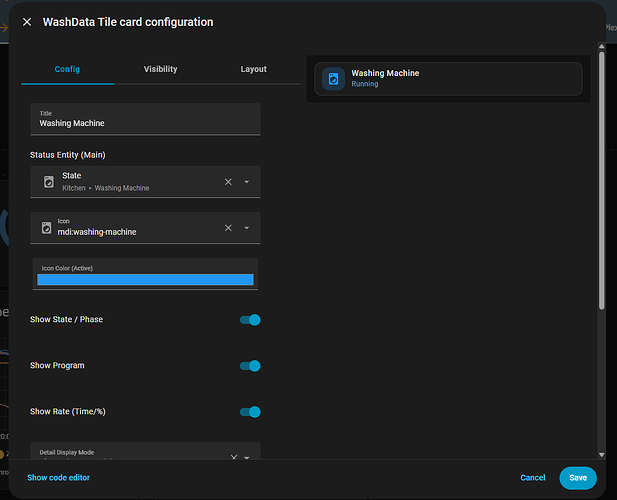Close the WashData Tile card configuration dialog
Image resolution: width=617 pixels, height=500 pixels.
tap(27, 22)
